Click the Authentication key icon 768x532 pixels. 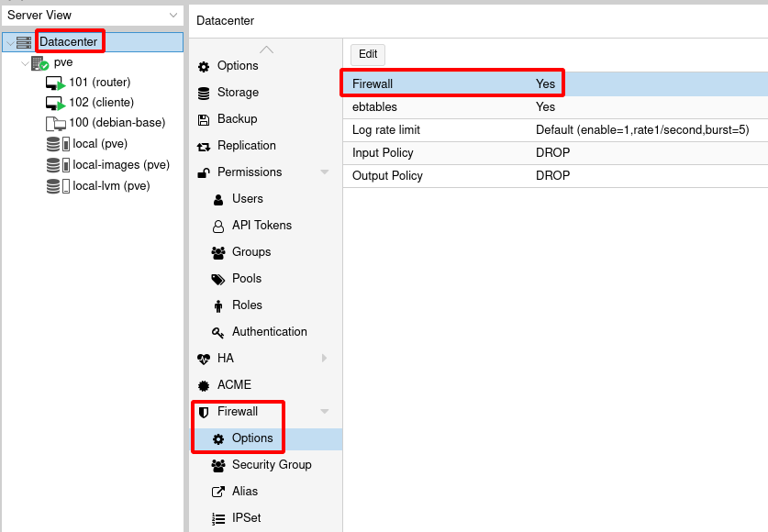(x=218, y=332)
